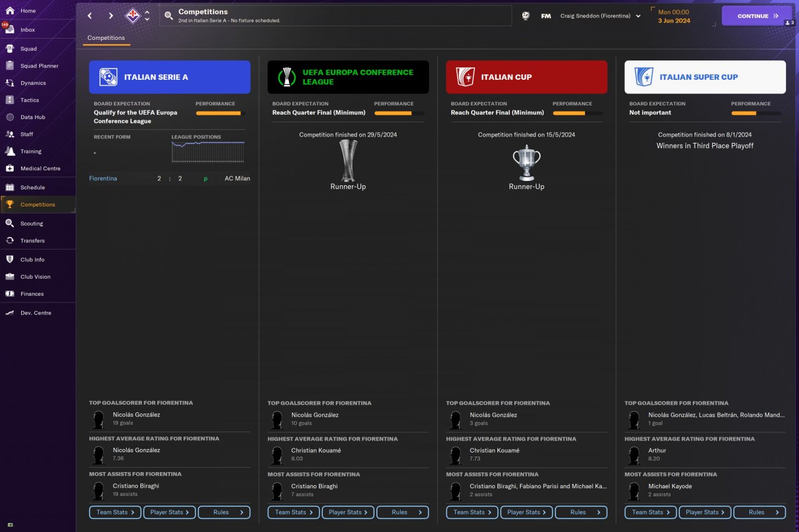Click the online users icon under Continue
The width and height of the screenshot is (799, 532).
(x=790, y=23)
